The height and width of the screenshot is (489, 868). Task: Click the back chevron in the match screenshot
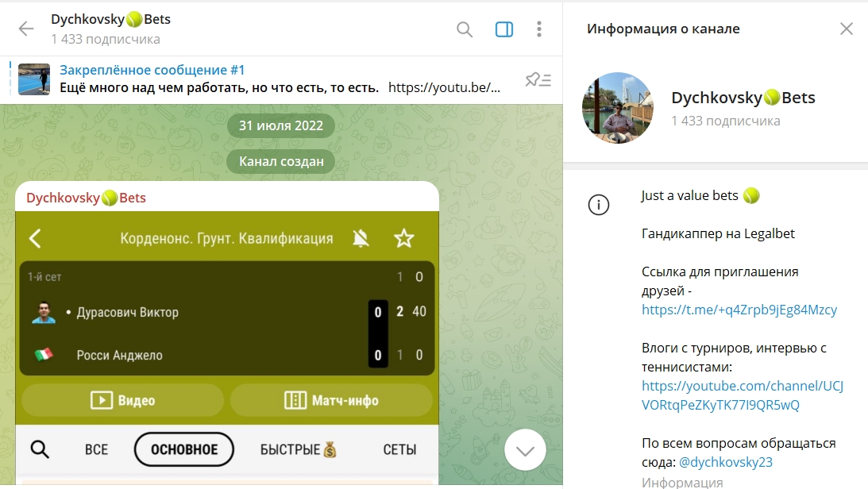tap(35, 238)
